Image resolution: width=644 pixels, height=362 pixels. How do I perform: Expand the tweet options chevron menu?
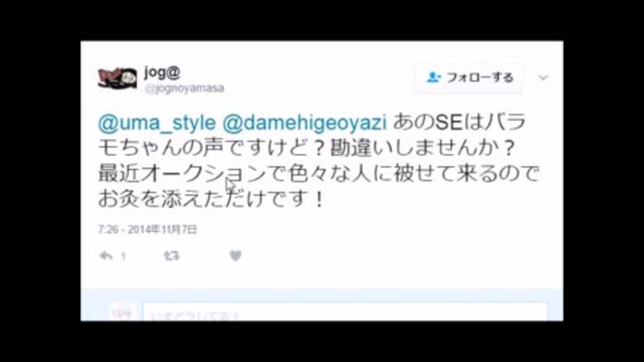[543, 78]
